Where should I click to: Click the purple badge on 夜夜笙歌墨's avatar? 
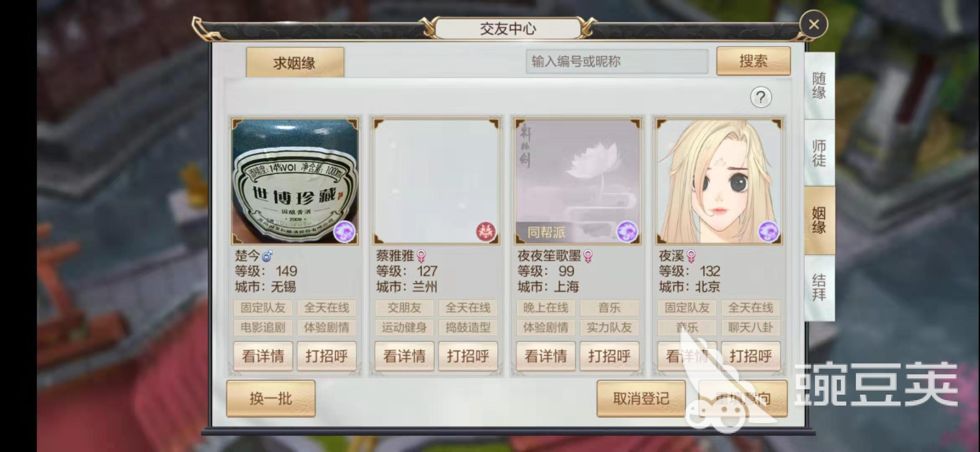point(627,231)
